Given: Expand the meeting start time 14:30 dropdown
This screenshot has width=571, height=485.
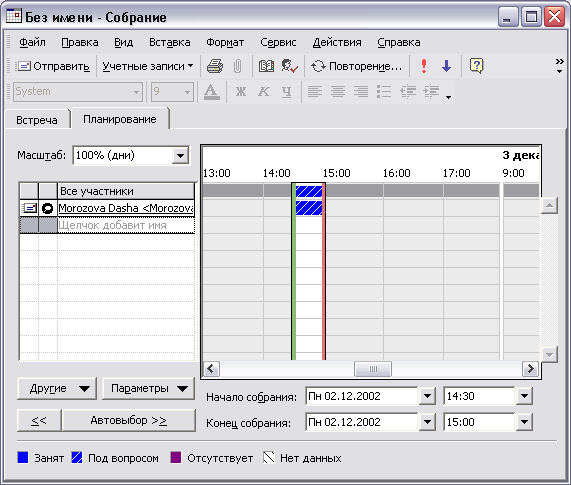Looking at the screenshot, I should (524, 396).
